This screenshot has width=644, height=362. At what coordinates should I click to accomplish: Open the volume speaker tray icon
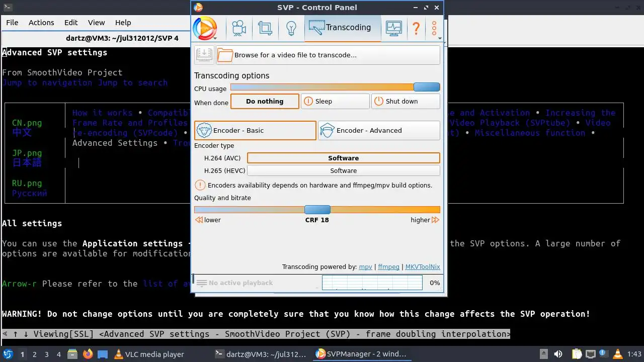(558, 354)
